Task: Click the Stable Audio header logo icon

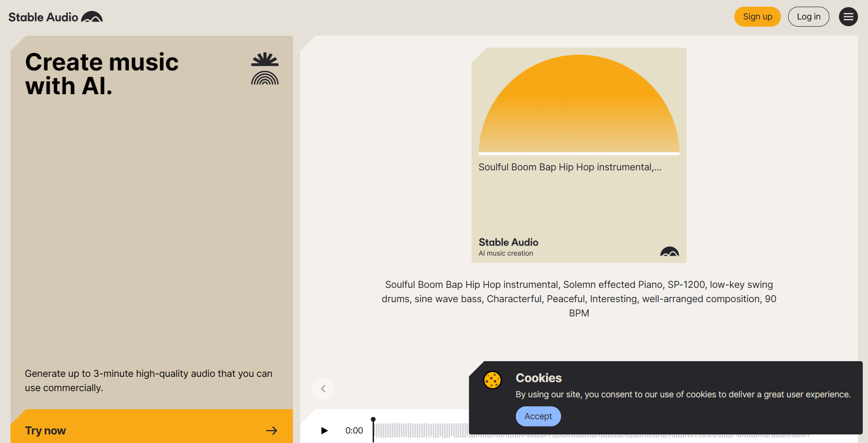Action: click(92, 17)
